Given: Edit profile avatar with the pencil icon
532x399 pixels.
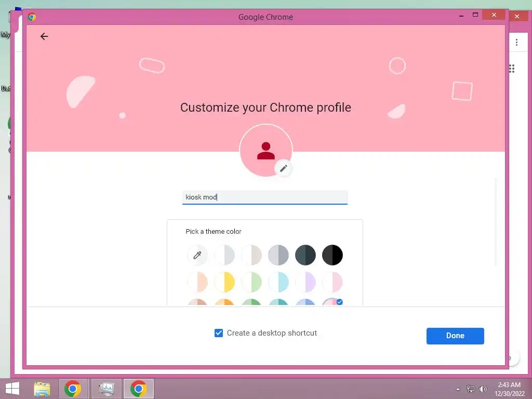Looking at the screenshot, I should click(x=283, y=168).
